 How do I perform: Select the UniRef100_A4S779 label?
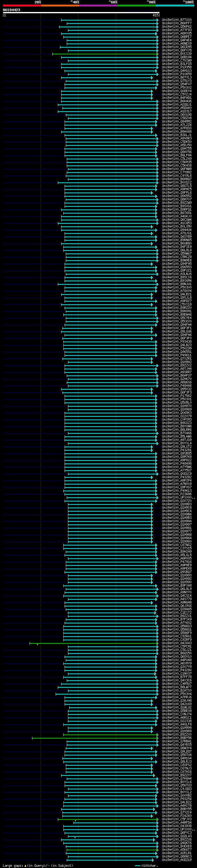pyautogui.click(x=176, y=599)
